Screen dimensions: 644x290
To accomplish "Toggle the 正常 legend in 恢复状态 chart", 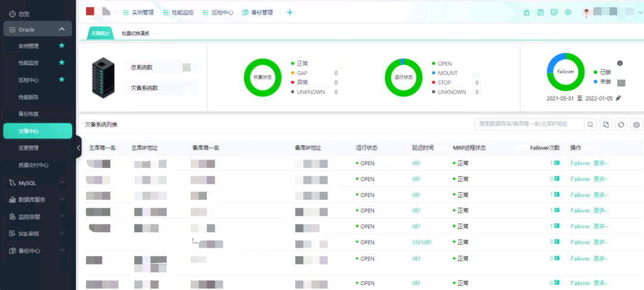I will point(300,64).
